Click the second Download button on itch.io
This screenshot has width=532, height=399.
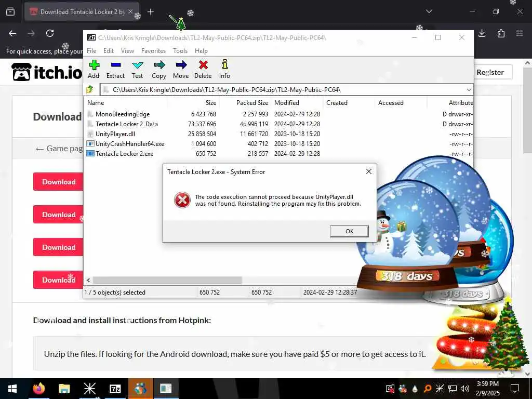tap(58, 215)
